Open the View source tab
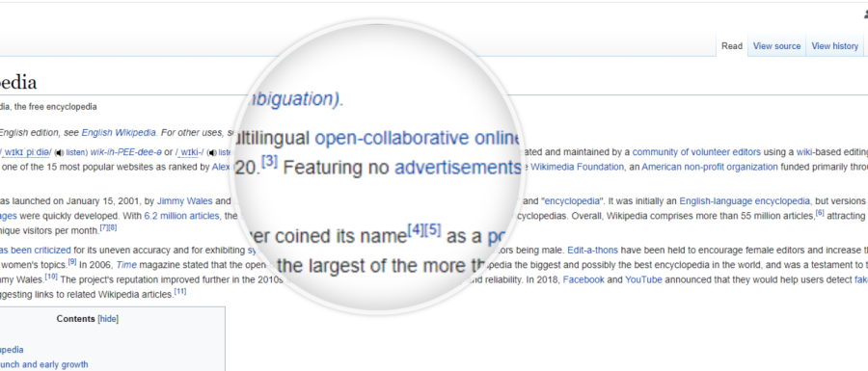The width and height of the screenshot is (868, 371). (776, 46)
